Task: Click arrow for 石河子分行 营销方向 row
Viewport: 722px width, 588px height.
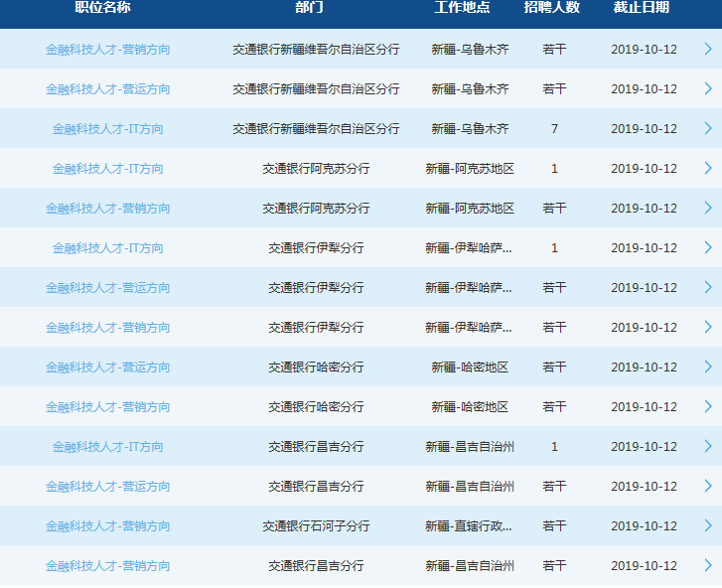Action: tap(707, 525)
